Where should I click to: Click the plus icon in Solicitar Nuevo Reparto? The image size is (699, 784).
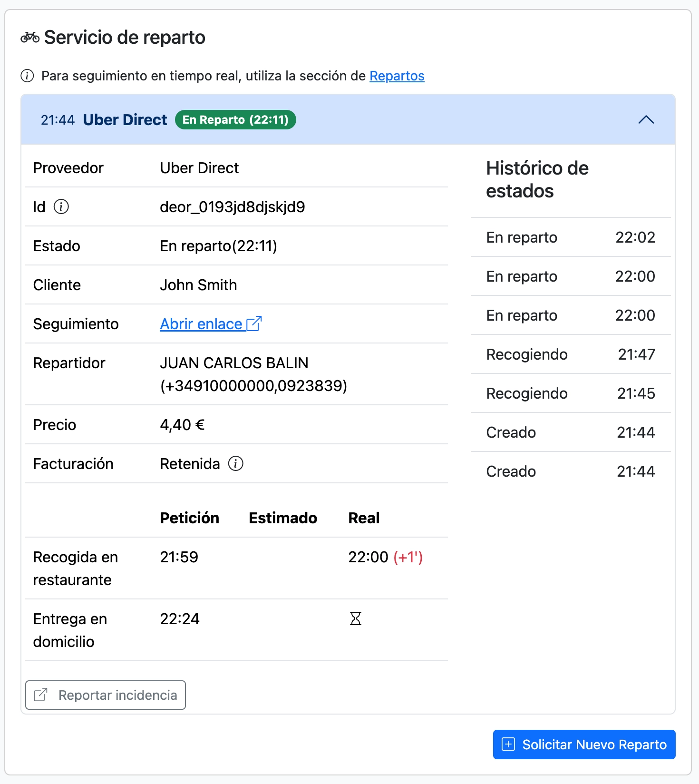pyautogui.click(x=508, y=744)
